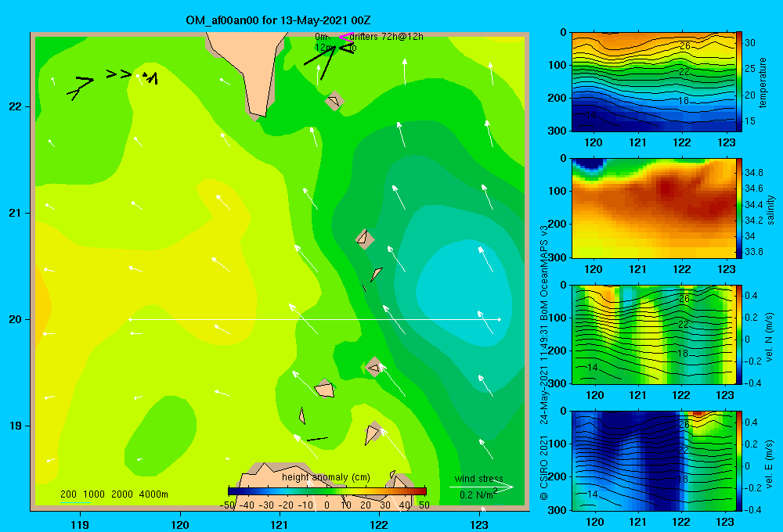Click the temperature section plot
Screen dimensions: 783x532
tap(653, 82)
